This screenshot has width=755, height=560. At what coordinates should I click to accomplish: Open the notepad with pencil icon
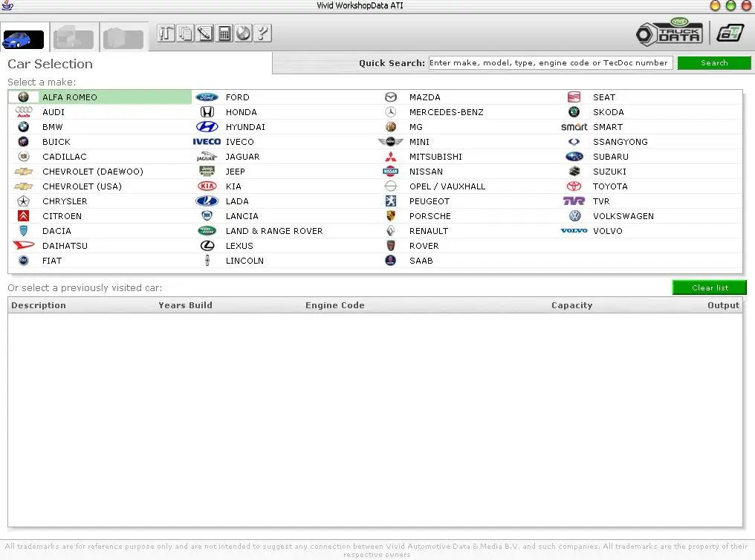tap(204, 33)
